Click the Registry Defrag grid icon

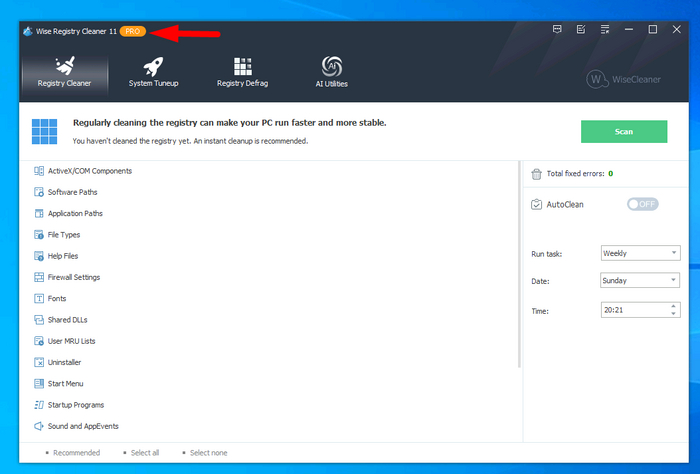(x=243, y=66)
